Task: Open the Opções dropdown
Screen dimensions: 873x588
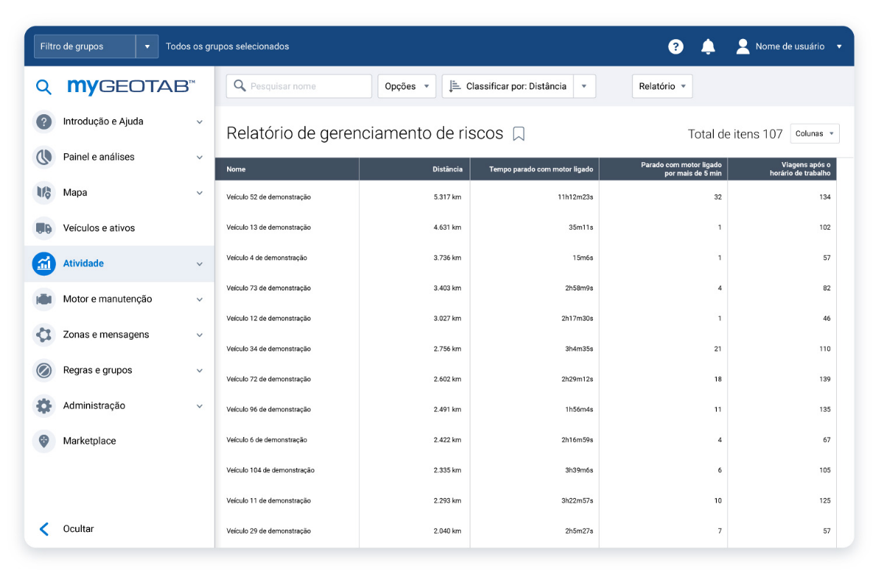Action: (406, 85)
